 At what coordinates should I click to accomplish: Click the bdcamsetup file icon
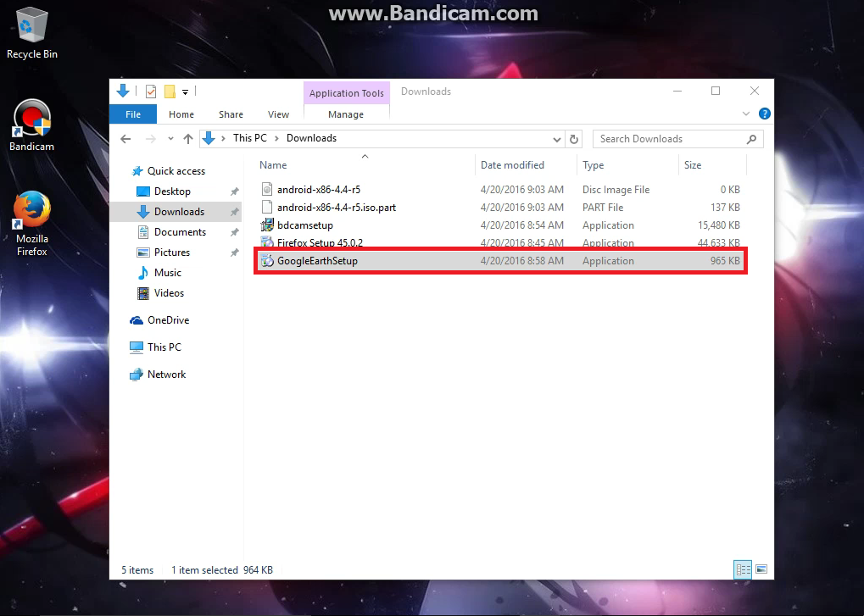click(x=267, y=225)
